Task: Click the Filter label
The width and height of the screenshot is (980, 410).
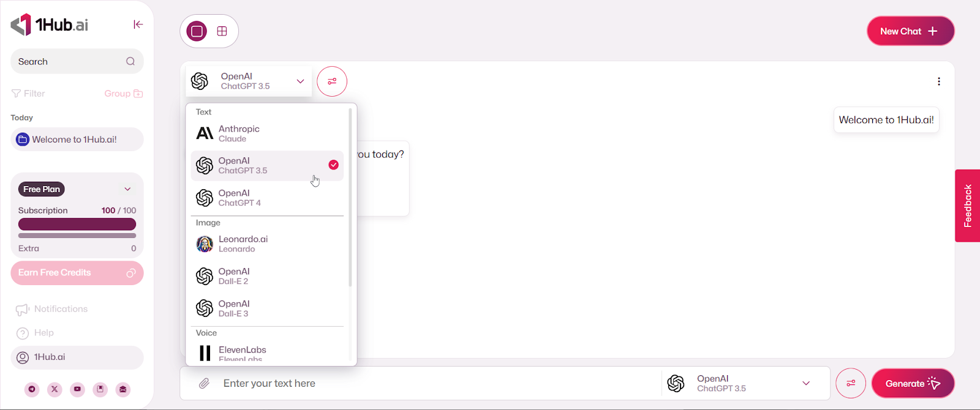Action: (x=34, y=94)
